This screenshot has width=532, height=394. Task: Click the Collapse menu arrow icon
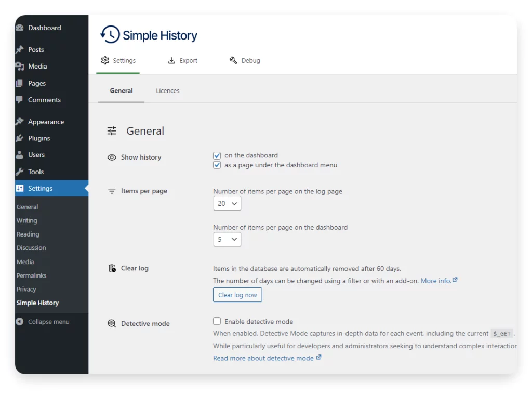click(20, 322)
